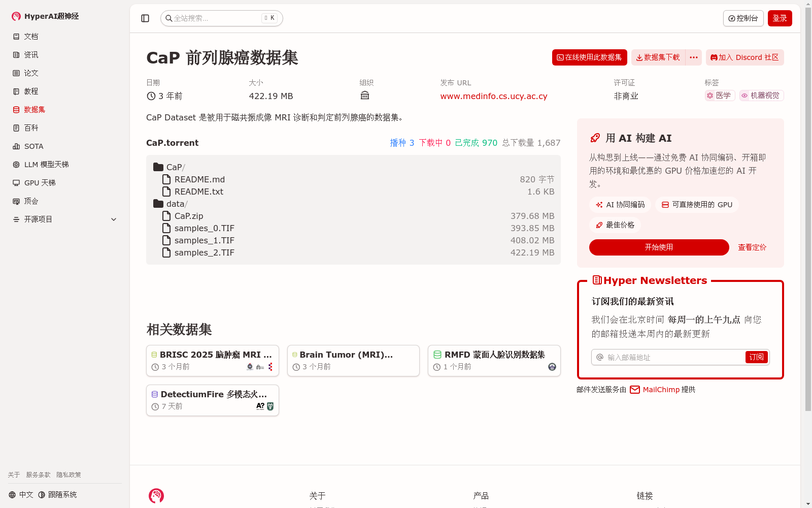Viewport: 812px width, 508px height.
Task: Click the organization building icon
Action: coord(364,96)
